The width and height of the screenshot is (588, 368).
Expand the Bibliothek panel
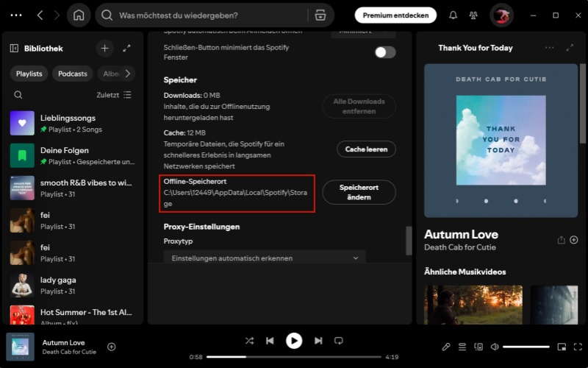click(126, 49)
